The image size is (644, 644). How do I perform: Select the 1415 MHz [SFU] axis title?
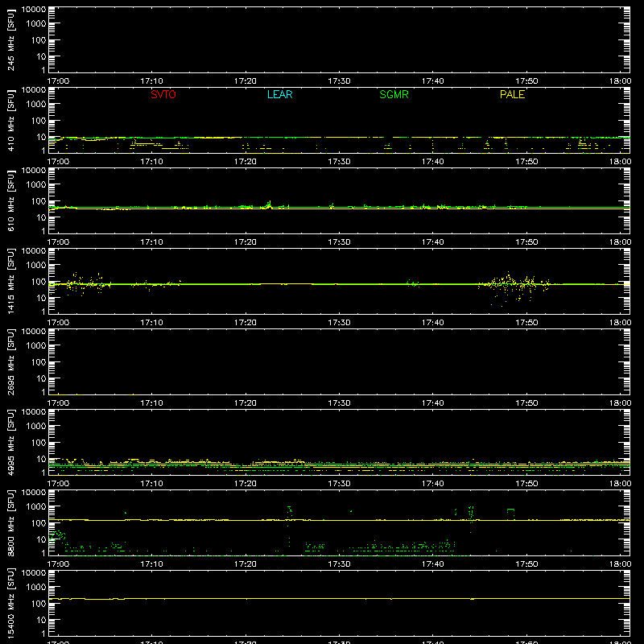click(x=10, y=281)
